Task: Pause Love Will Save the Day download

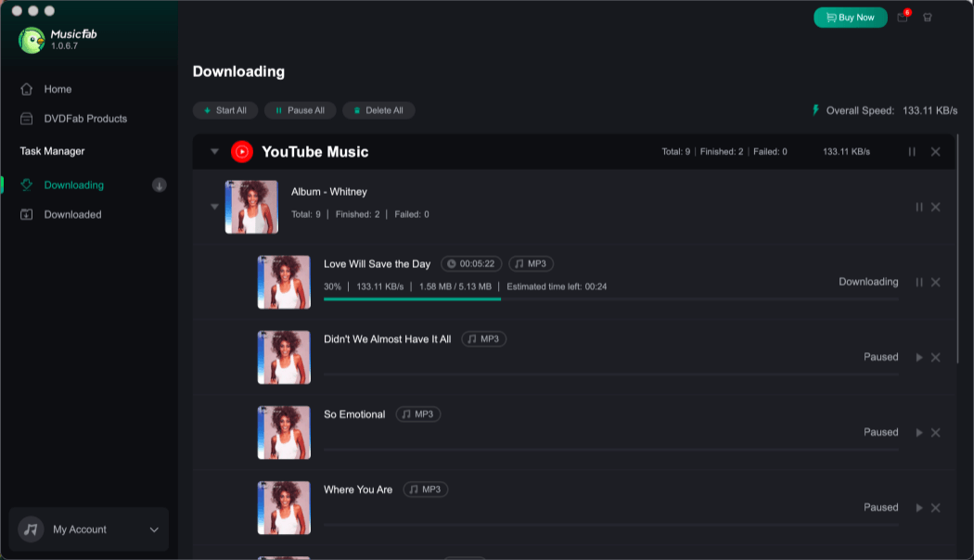Action: (x=918, y=283)
